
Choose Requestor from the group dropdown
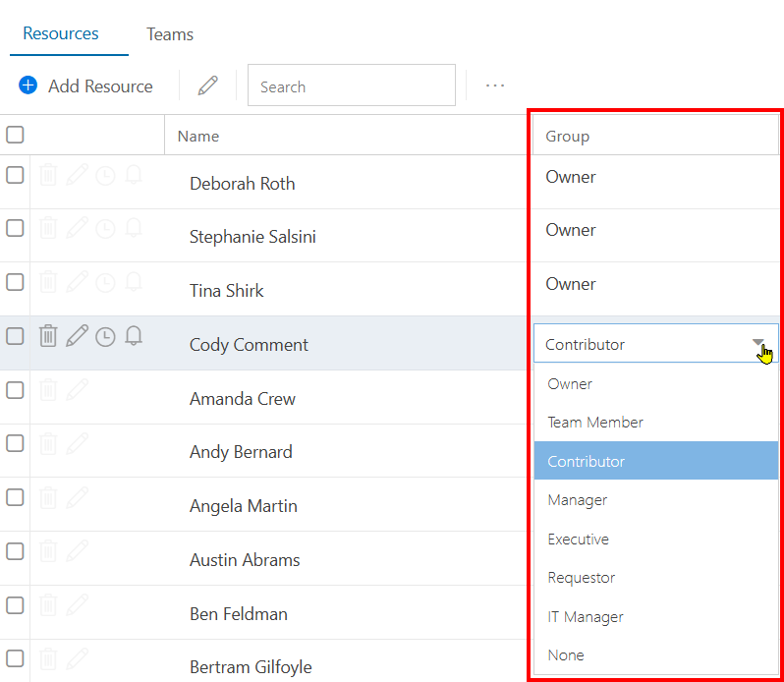click(x=656, y=578)
